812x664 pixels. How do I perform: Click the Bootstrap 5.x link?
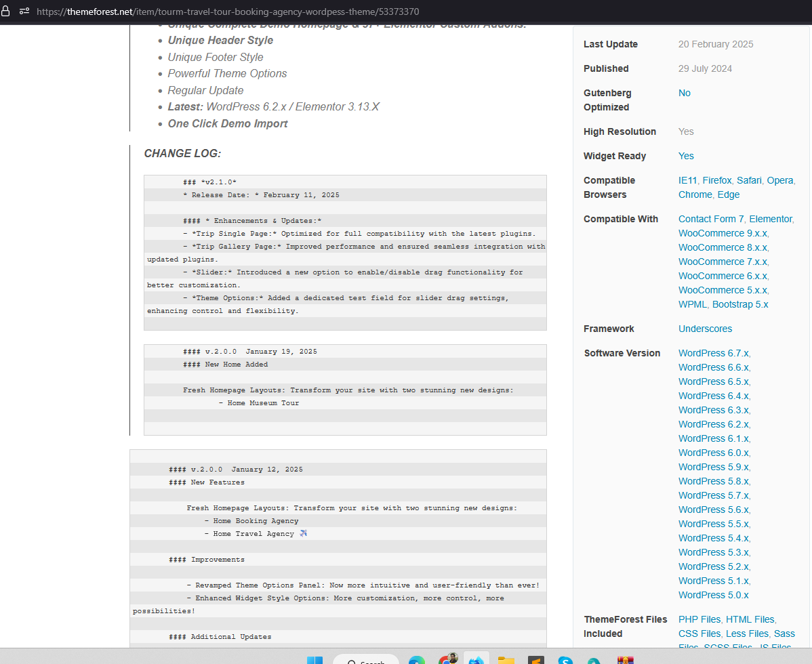740,304
